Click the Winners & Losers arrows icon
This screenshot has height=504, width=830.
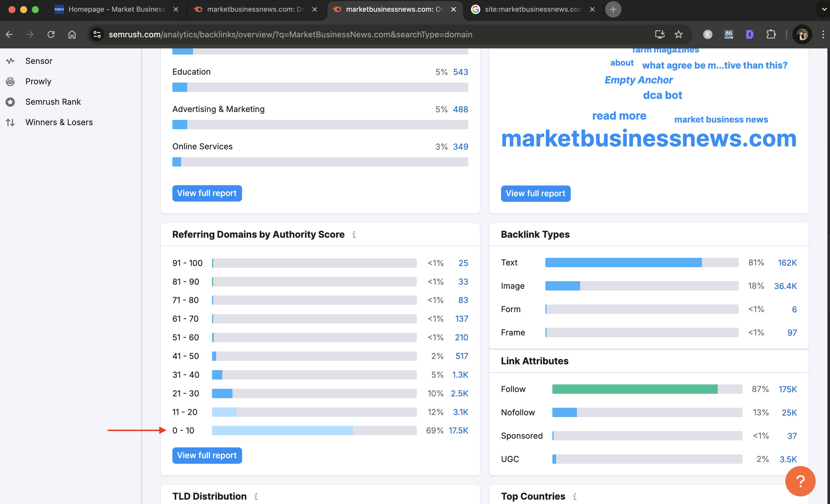tap(10, 122)
